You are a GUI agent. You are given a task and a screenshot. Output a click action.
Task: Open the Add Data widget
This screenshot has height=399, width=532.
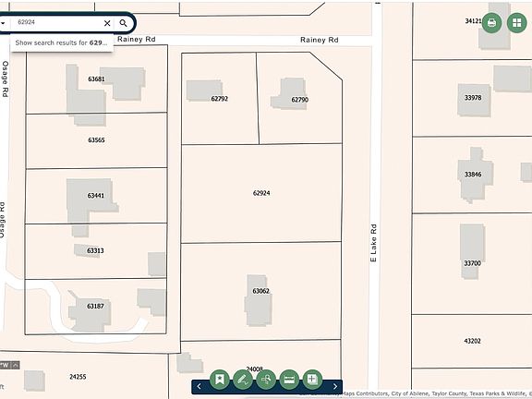tap(312, 380)
